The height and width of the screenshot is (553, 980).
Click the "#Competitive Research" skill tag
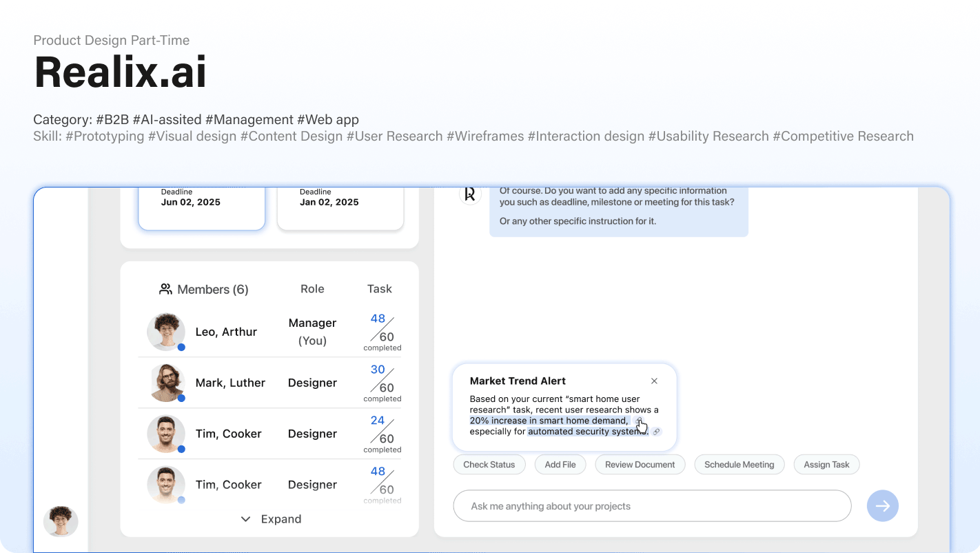click(x=843, y=136)
